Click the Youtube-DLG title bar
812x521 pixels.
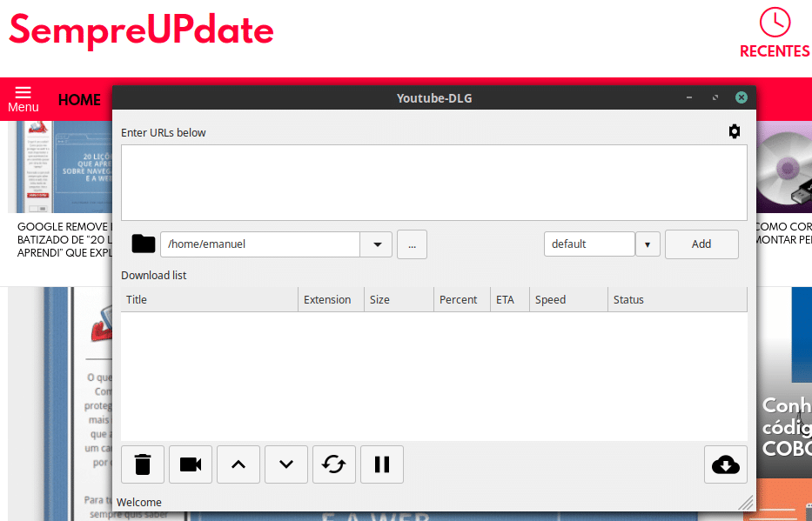tap(434, 97)
